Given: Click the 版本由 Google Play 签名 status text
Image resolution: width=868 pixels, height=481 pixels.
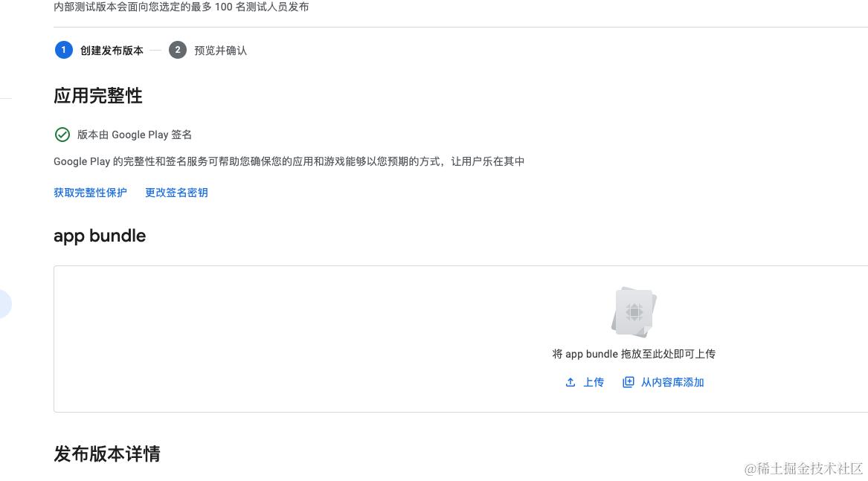Looking at the screenshot, I should [x=135, y=135].
